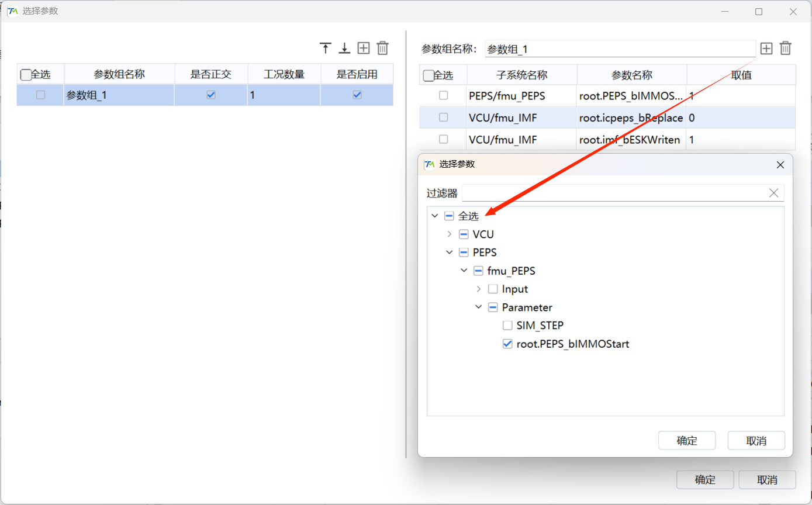Toggle 全选 checkbox in the 子系统名称 table header
Image resolution: width=812 pixels, height=505 pixels.
pyautogui.click(x=429, y=75)
